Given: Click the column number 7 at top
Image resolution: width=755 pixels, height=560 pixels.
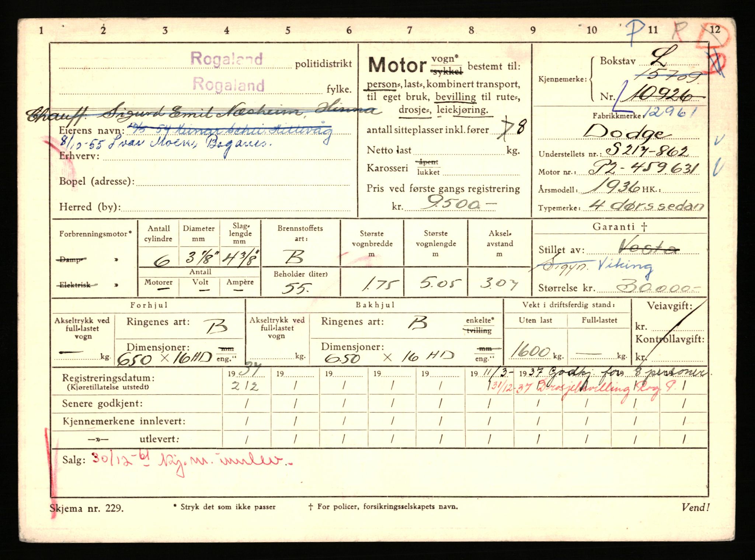Looking at the screenshot, I should pyautogui.click(x=409, y=30).
